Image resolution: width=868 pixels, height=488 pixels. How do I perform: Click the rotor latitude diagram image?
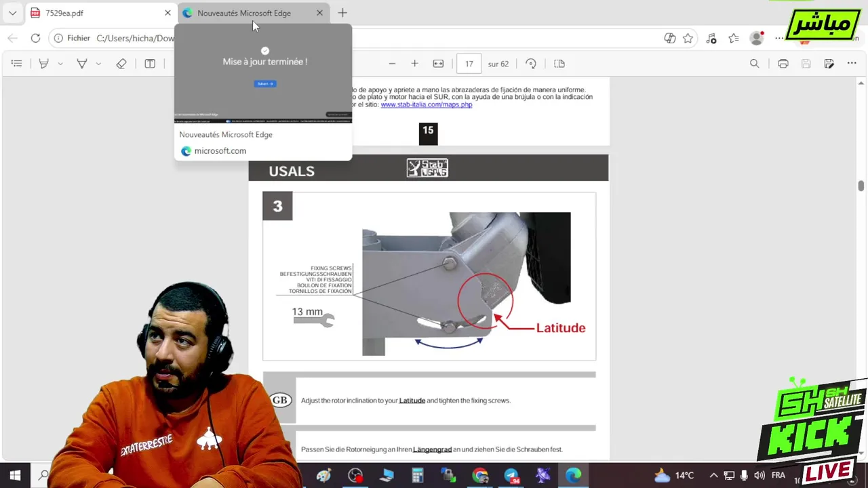pos(466,283)
